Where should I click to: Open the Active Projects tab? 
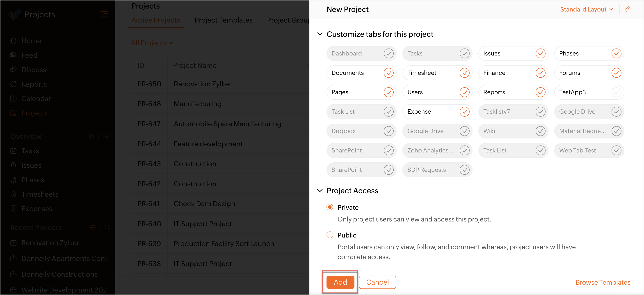tap(155, 20)
